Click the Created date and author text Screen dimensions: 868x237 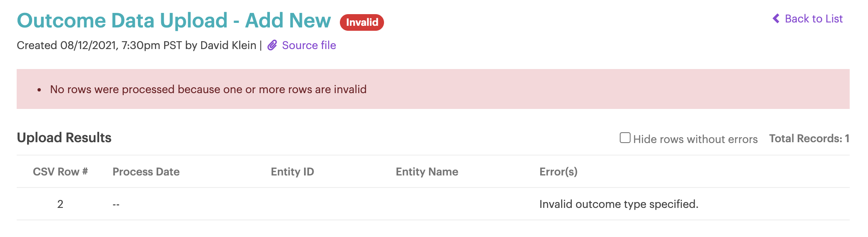tap(136, 45)
